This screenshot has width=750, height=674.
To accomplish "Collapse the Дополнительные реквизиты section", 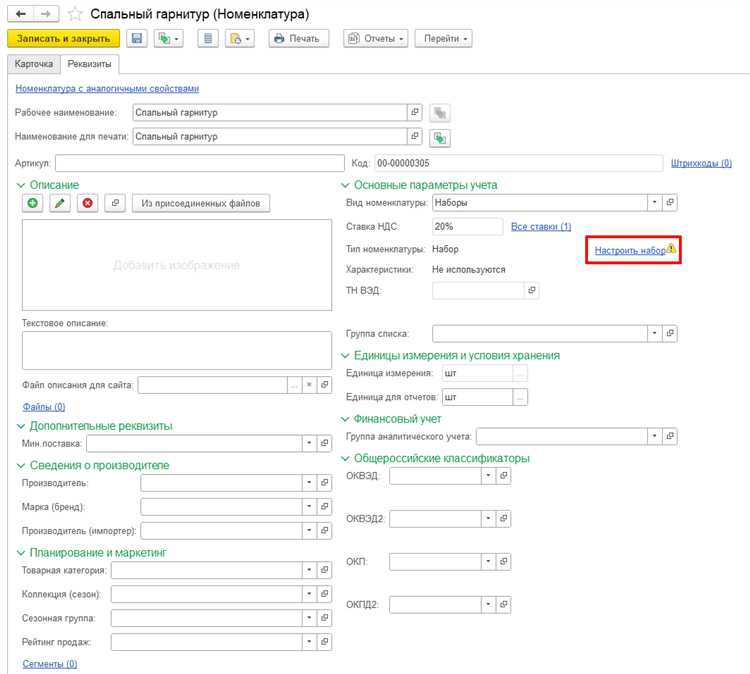I will pyautogui.click(x=21, y=426).
